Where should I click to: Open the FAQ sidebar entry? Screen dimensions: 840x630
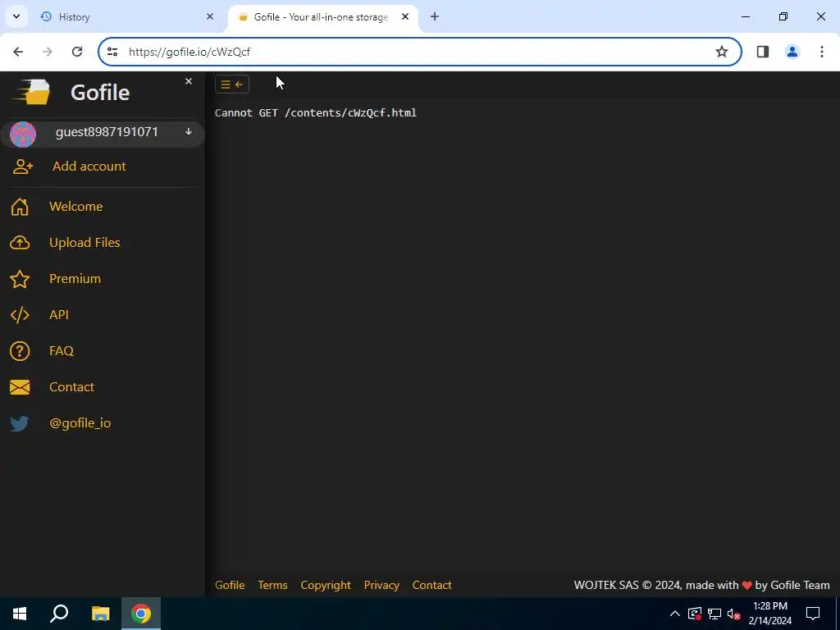(x=61, y=351)
